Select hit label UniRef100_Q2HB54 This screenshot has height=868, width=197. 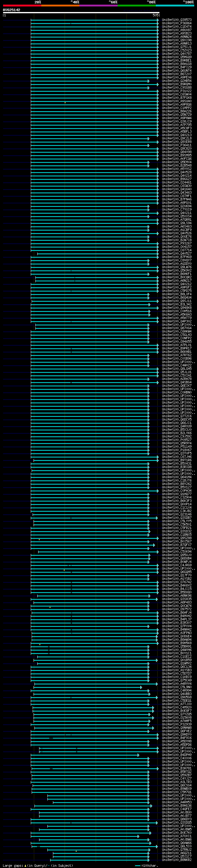point(176,81)
